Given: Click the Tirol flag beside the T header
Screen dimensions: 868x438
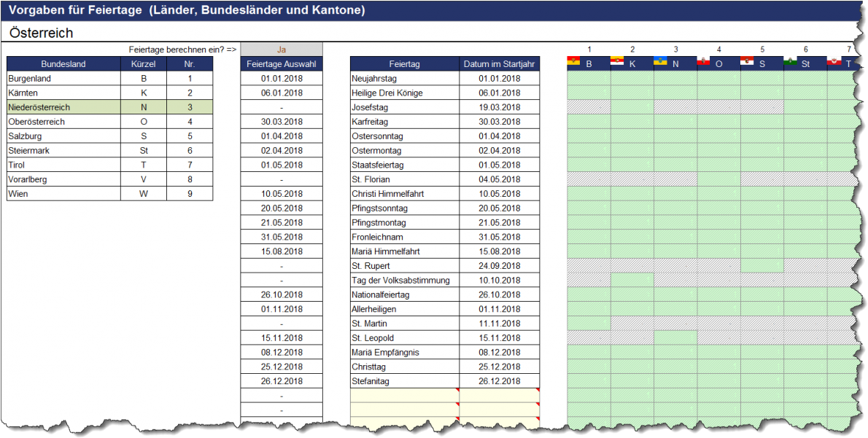Looking at the screenshot, I should [833, 62].
